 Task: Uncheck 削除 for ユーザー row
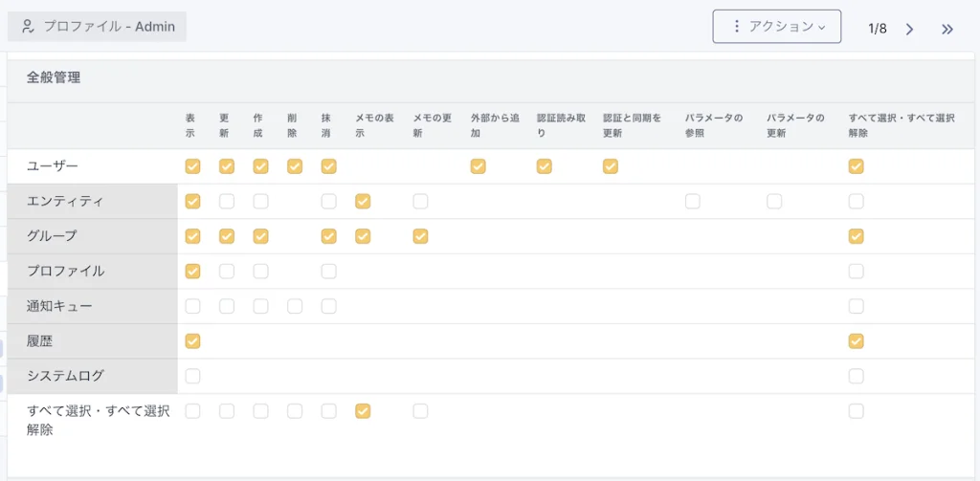click(295, 166)
